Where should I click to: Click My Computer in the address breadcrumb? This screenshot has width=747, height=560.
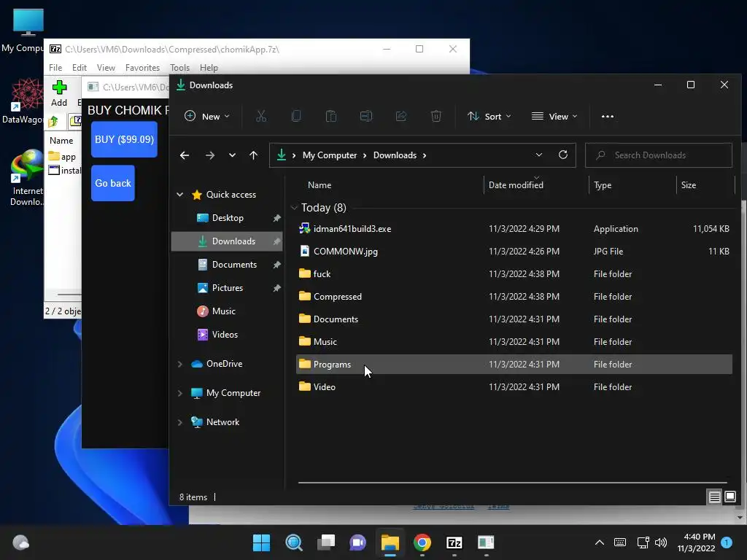tap(330, 155)
